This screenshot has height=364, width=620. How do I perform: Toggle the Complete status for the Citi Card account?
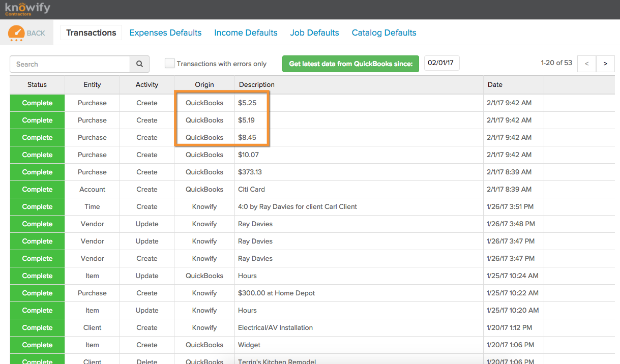click(x=37, y=189)
